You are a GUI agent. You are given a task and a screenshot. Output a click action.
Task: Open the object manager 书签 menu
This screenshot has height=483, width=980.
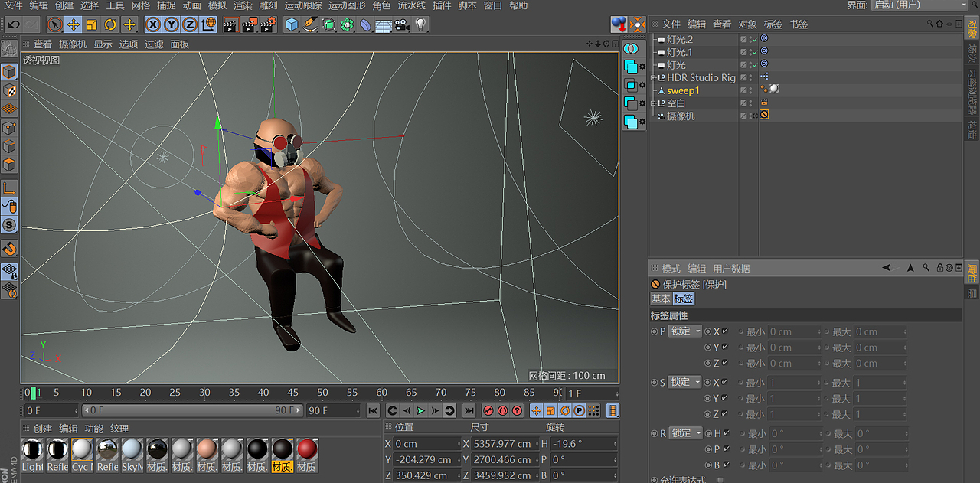click(799, 24)
